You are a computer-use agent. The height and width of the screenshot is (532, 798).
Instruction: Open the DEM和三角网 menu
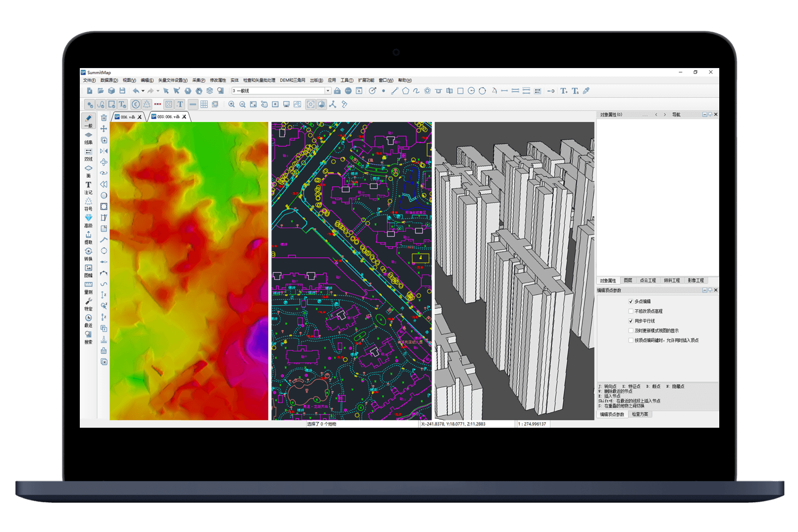(x=293, y=80)
